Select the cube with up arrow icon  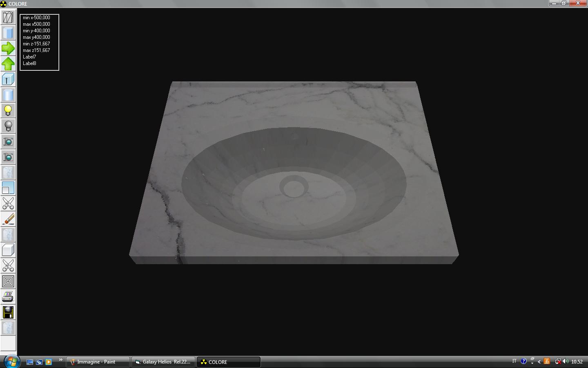click(x=8, y=79)
